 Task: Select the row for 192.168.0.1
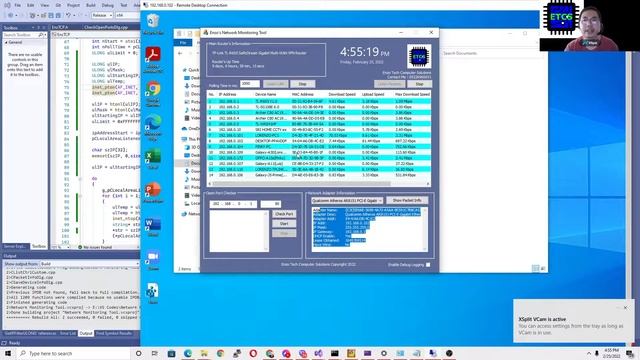[x=319, y=101]
